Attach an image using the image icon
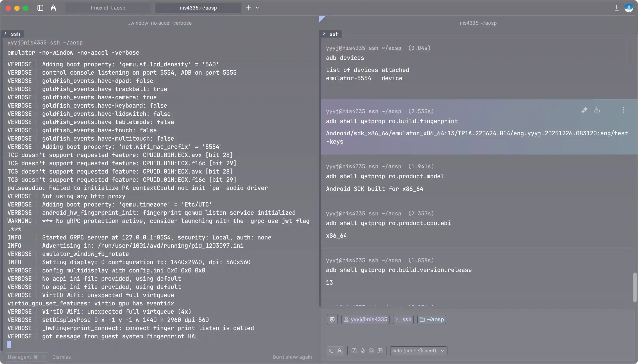 (380, 351)
